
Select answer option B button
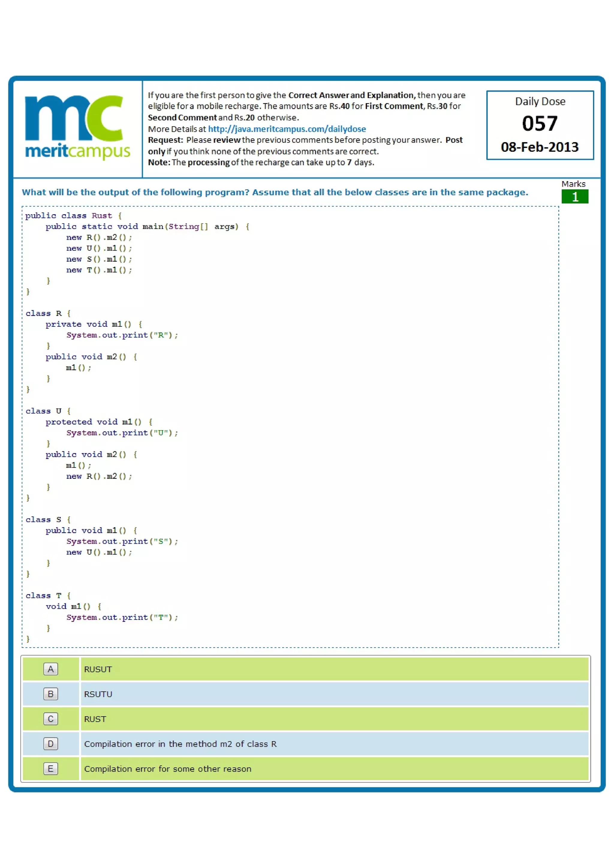(x=51, y=694)
